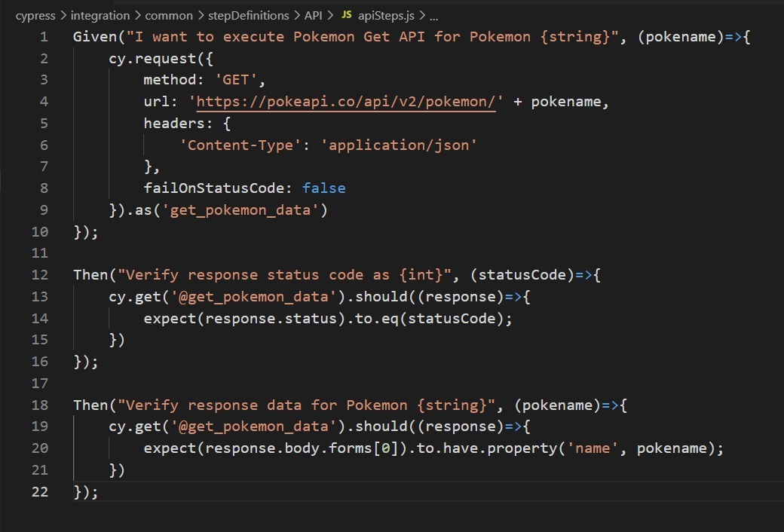Click the 'Content-Type' string
This screenshot has height=532, width=784.
240,145
